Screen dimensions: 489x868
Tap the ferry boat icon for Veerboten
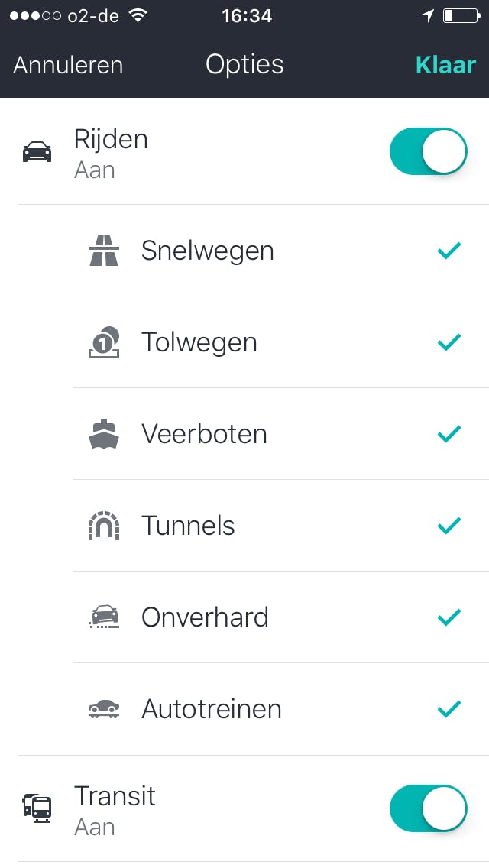coord(104,434)
